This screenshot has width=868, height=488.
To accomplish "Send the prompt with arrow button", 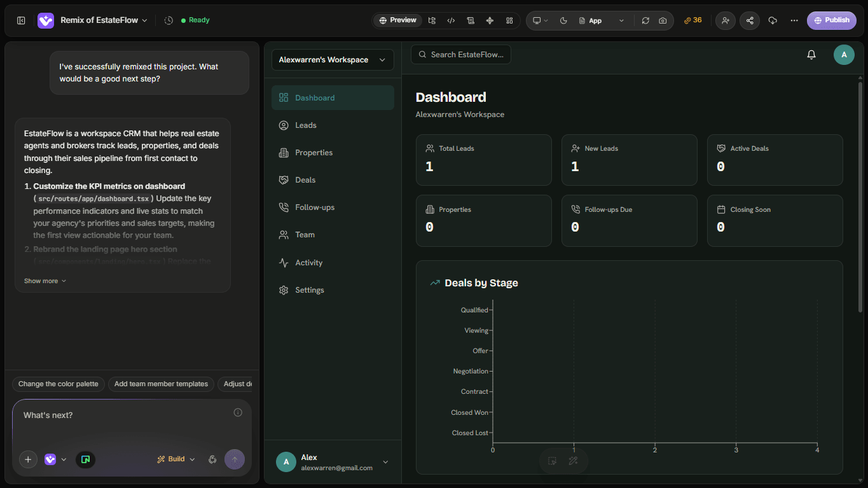I will click(235, 459).
